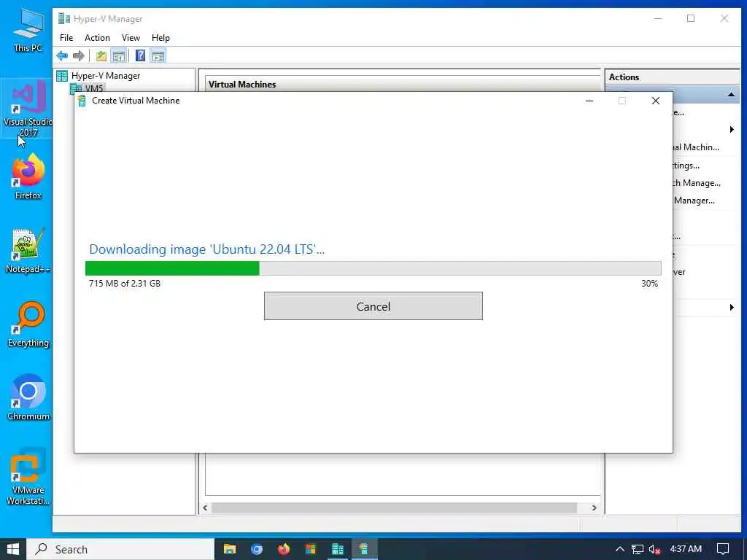
Task: Cancel the Ubuntu 22.04 LTS image download
Action: pos(373,306)
